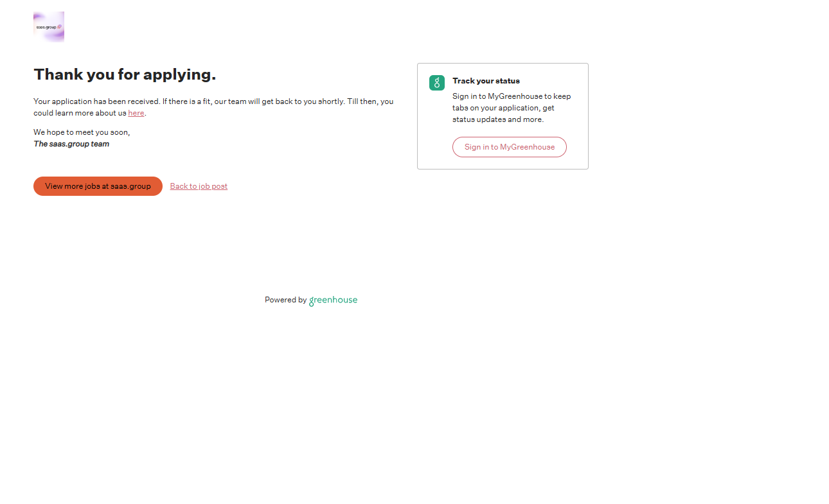Click the "Your application has been received" sentence
This screenshot has width=829, height=504.
click(x=96, y=101)
